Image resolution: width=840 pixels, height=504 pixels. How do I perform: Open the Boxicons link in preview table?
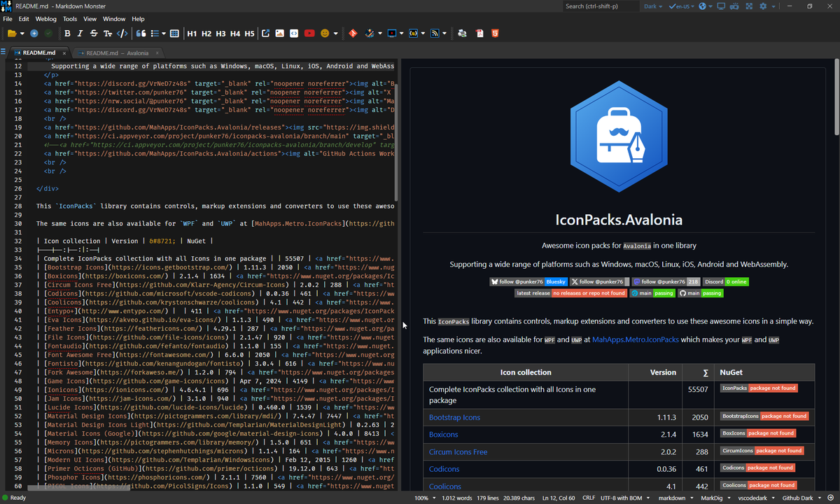pyautogui.click(x=444, y=435)
